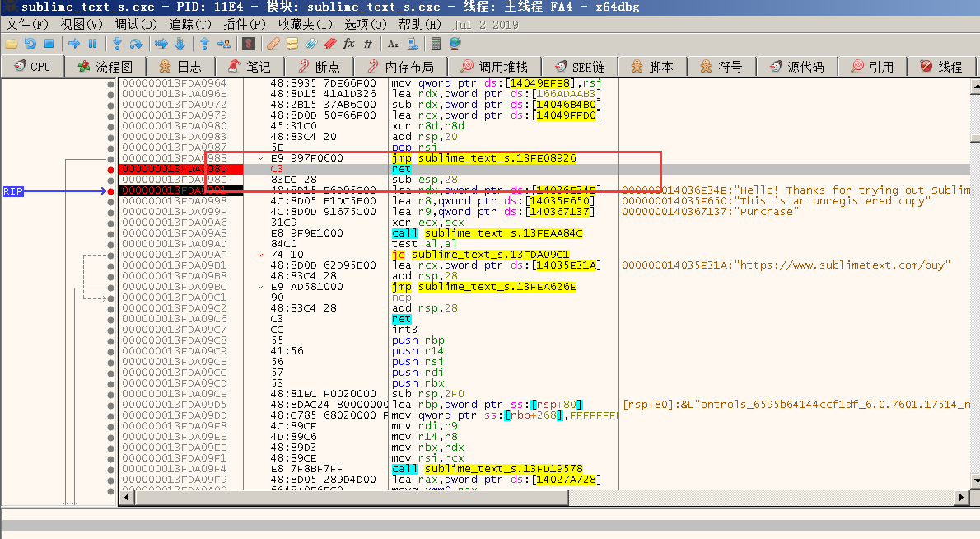Switch to the 流程图 tab
The image size is (980, 539).
105,66
